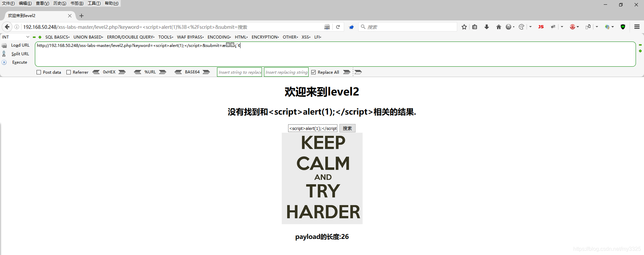Click the HackBar green plus icon
The height and width of the screenshot is (255, 644).
(40, 37)
